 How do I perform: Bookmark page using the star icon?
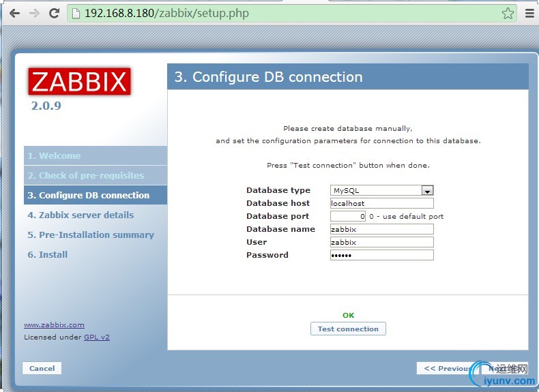click(508, 14)
